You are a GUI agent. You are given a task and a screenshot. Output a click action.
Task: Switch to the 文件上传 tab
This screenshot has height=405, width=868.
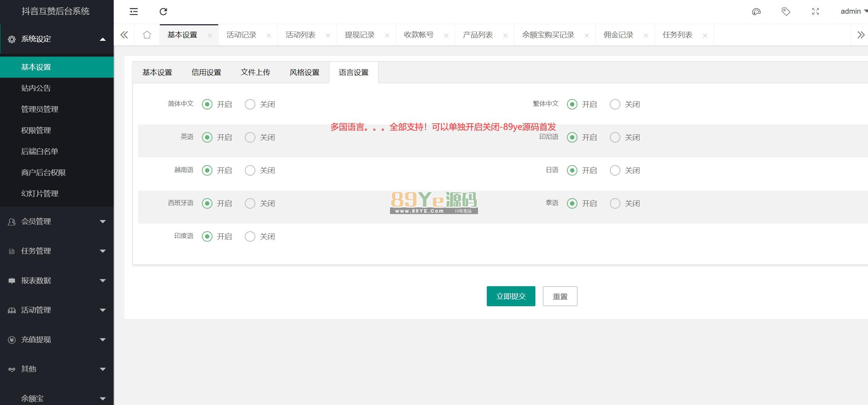coord(256,72)
